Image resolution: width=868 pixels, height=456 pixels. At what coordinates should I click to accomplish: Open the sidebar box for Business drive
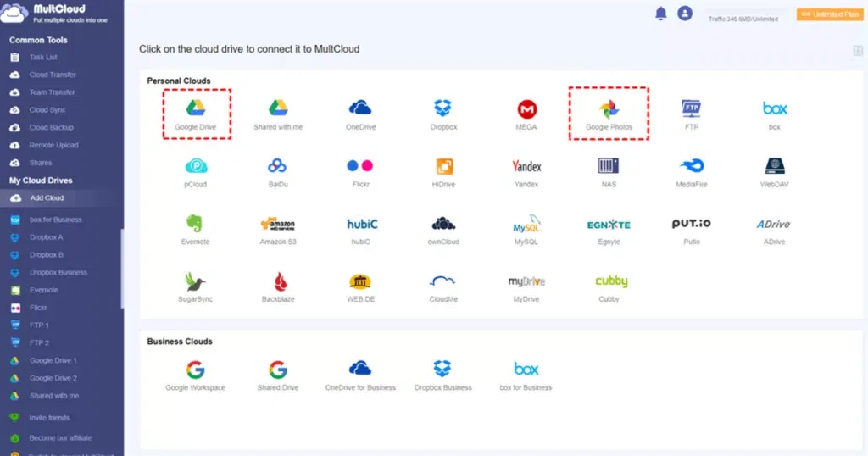point(55,220)
